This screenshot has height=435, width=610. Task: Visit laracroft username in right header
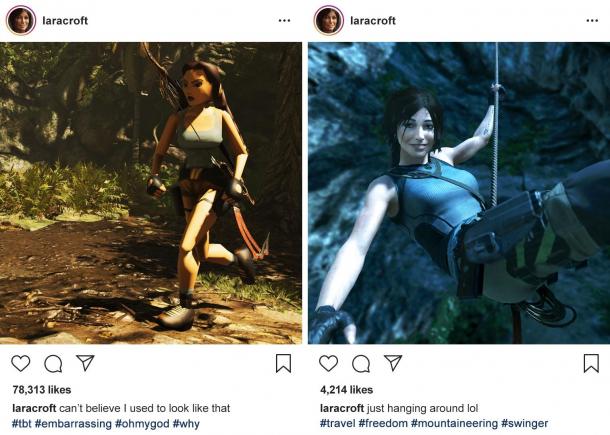[x=373, y=21]
